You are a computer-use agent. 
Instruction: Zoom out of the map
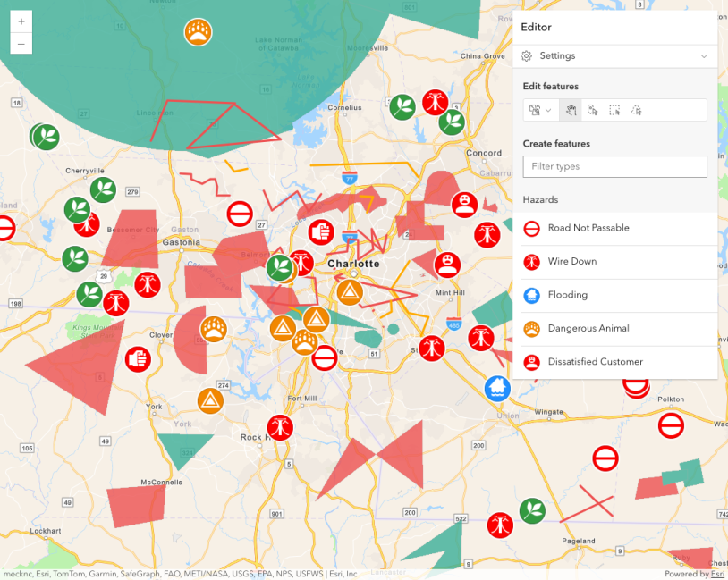click(21, 44)
